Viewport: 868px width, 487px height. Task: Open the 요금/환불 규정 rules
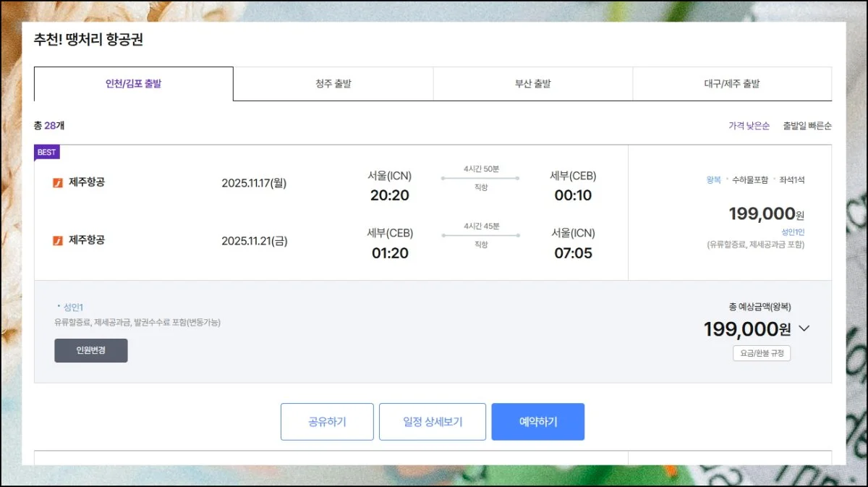click(762, 354)
